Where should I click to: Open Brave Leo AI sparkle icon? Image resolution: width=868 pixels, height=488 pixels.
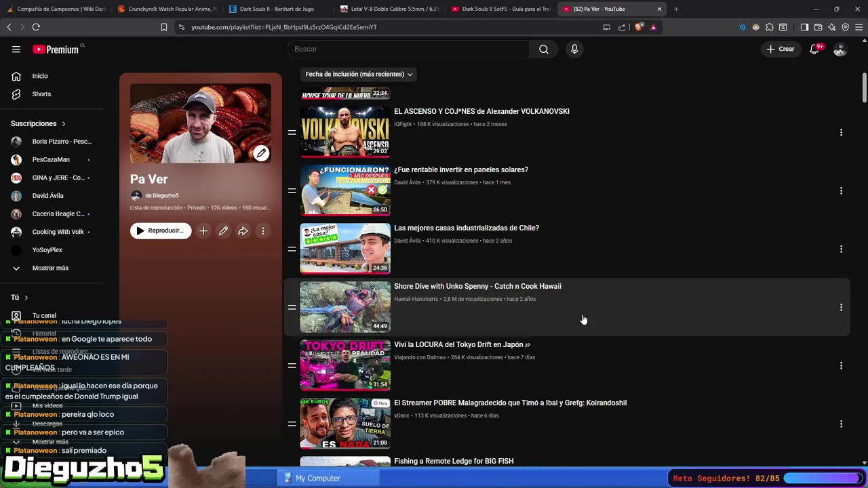[x=832, y=27]
